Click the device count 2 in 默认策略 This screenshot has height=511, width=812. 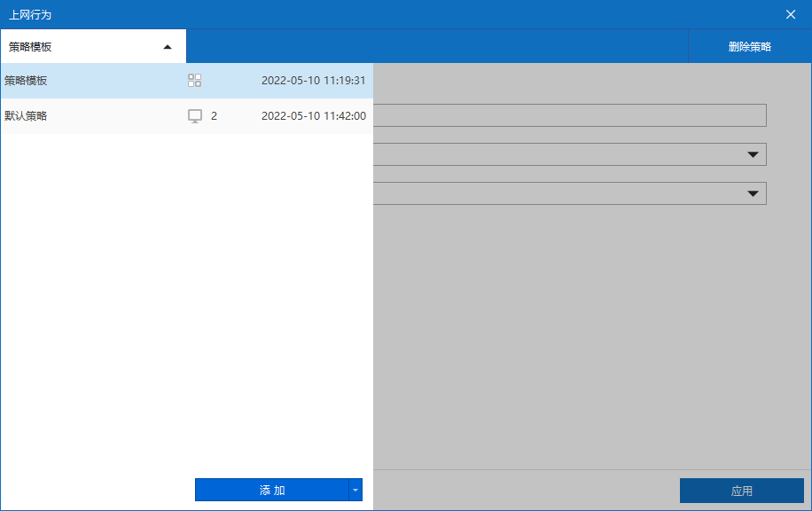(x=214, y=116)
